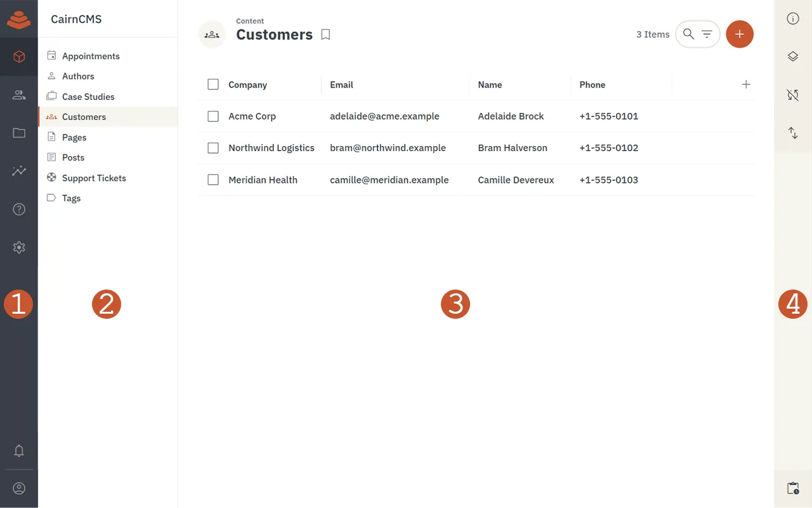Open the Pages collection
Screen dimensions: 812x508
point(108,137)
